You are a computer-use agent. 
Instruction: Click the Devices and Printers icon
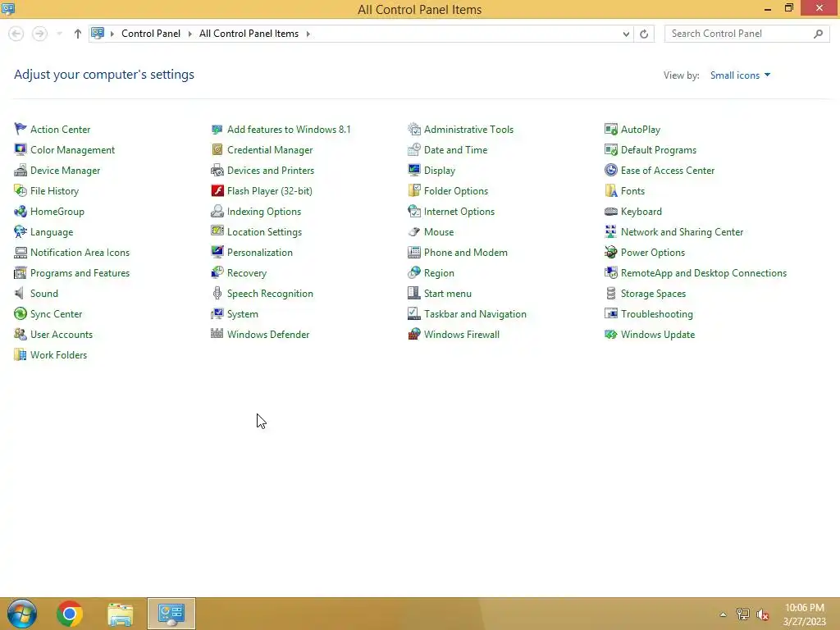(217, 171)
